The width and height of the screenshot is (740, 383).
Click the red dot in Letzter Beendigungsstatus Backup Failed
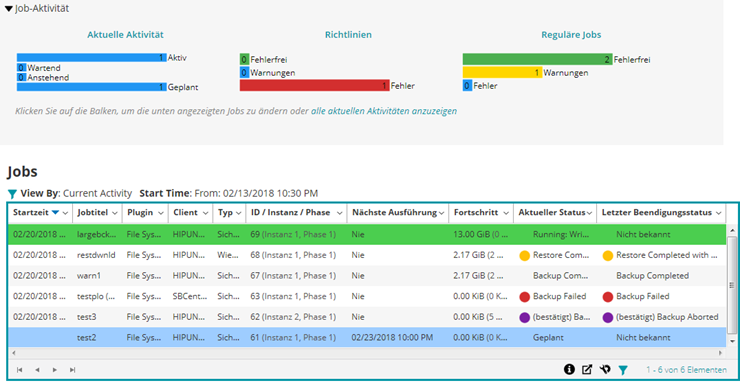point(608,297)
